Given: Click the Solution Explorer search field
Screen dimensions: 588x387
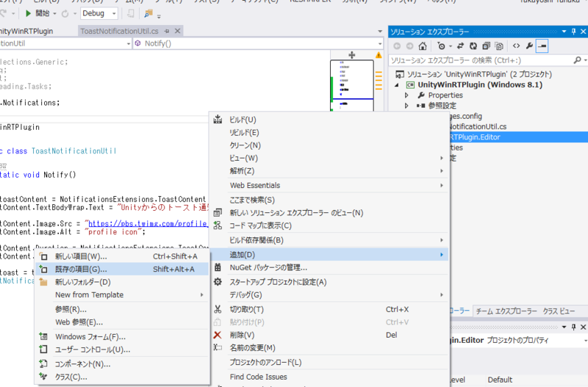Looking at the screenshot, I should pyautogui.click(x=481, y=60).
